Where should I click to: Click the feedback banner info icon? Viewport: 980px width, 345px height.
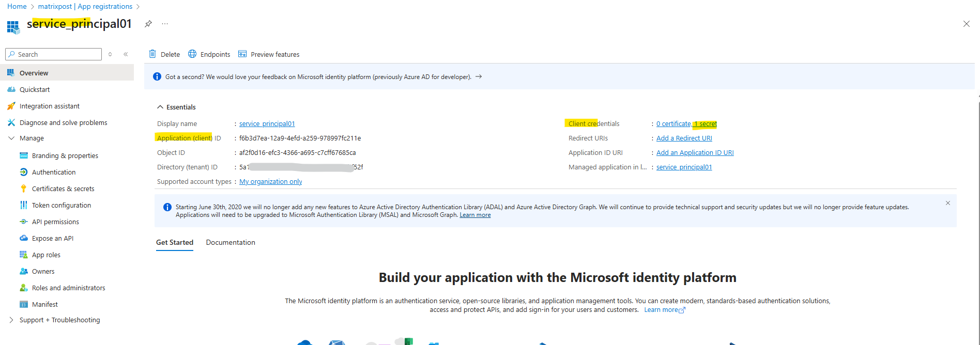157,76
